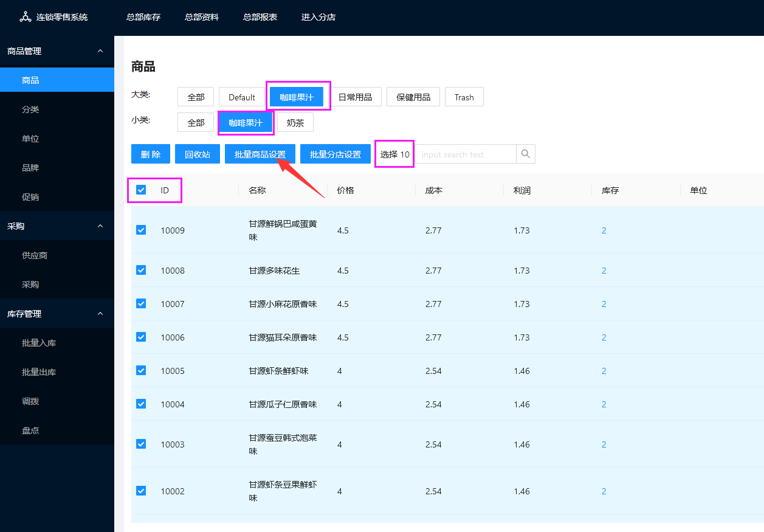Open 批量出库 in the sidebar

pyautogui.click(x=57, y=372)
